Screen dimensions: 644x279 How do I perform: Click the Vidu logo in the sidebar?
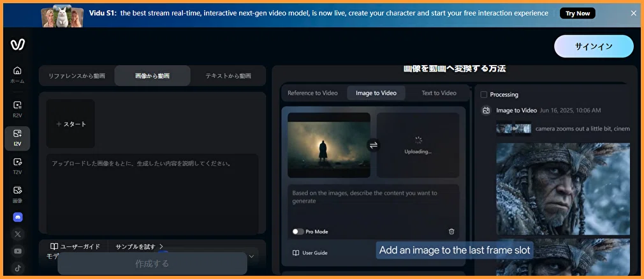coord(18,45)
